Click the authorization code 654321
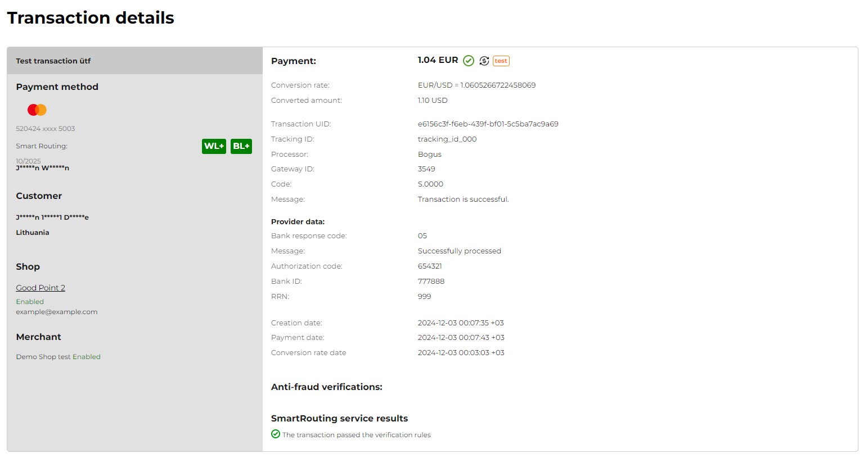 [430, 266]
